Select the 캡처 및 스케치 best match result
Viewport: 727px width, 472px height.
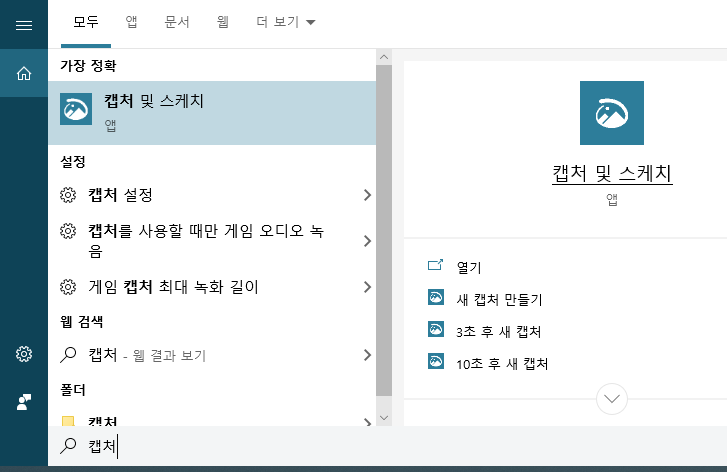212,113
